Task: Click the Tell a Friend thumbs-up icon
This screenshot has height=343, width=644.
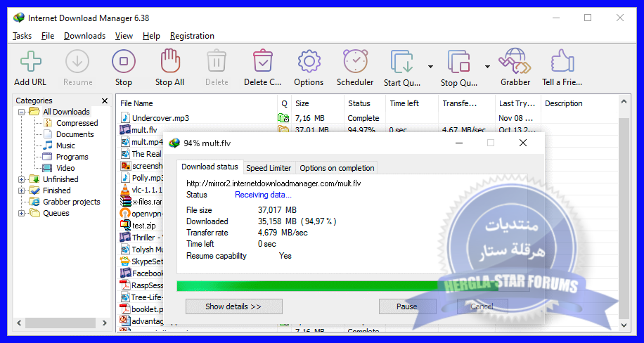Action: (562, 61)
